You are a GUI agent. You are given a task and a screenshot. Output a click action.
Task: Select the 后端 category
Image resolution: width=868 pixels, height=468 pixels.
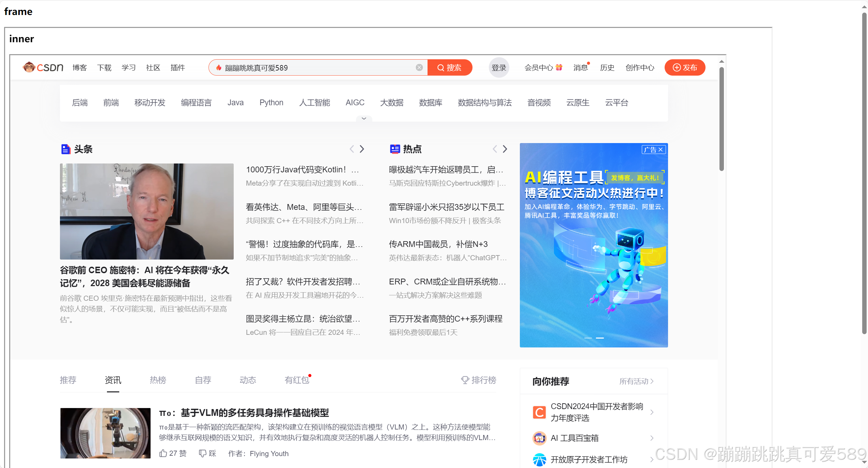click(x=80, y=103)
